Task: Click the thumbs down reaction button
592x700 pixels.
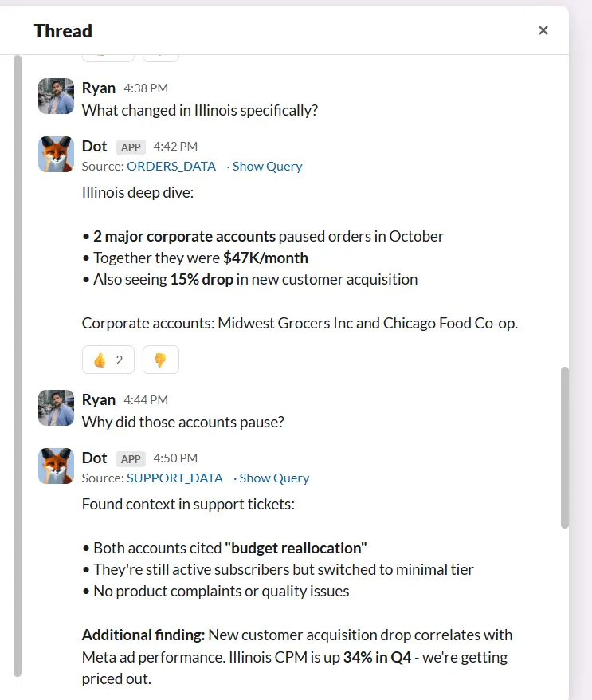Action: [160, 360]
